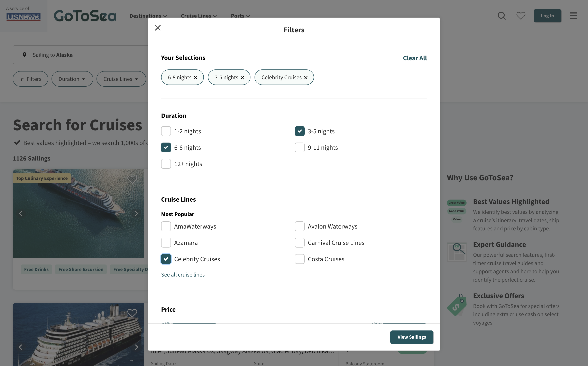This screenshot has width=588, height=366.
Task: Remove the 3-5 nights selection chip
Action: point(242,78)
